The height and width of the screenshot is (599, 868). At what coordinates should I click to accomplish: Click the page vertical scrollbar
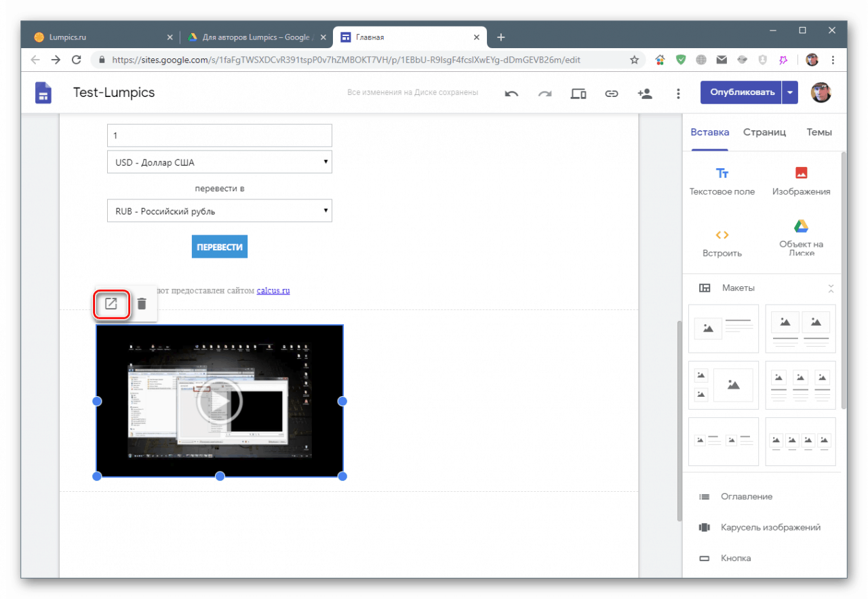pos(679,421)
